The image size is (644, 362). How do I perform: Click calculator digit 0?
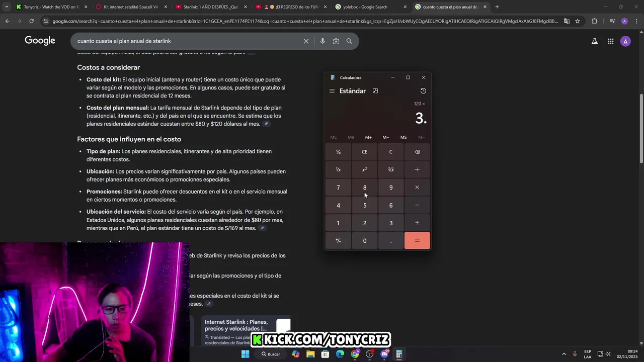coord(364,241)
